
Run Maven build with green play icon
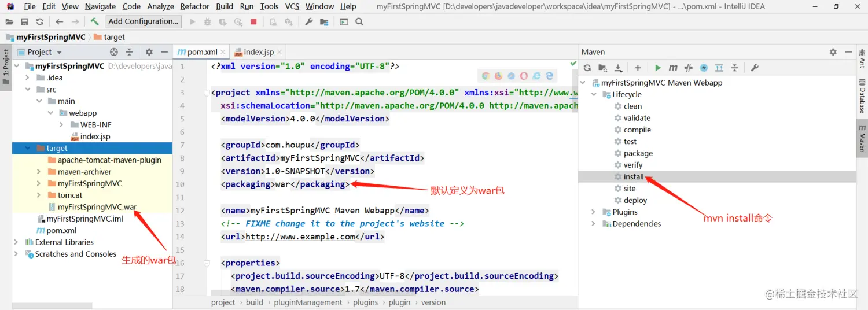pos(658,68)
